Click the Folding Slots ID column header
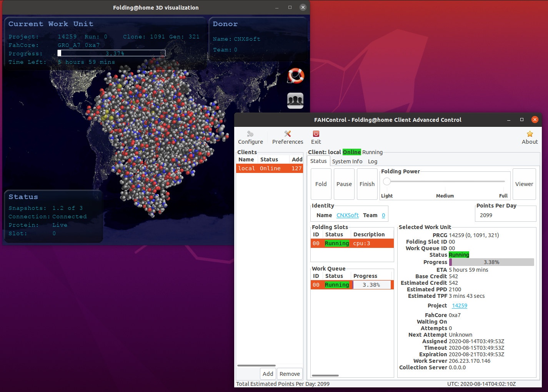Screen dimensions: 548x392 tap(316, 234)
